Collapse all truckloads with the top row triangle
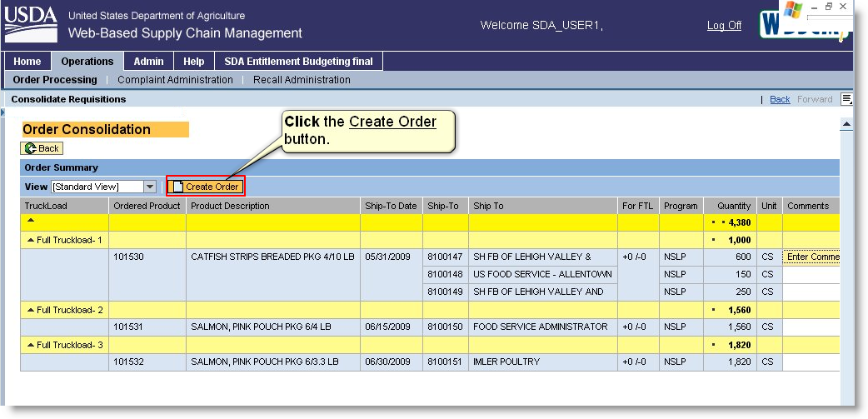The width and height of the screenshot is (868, 419). tap(32, 222)
